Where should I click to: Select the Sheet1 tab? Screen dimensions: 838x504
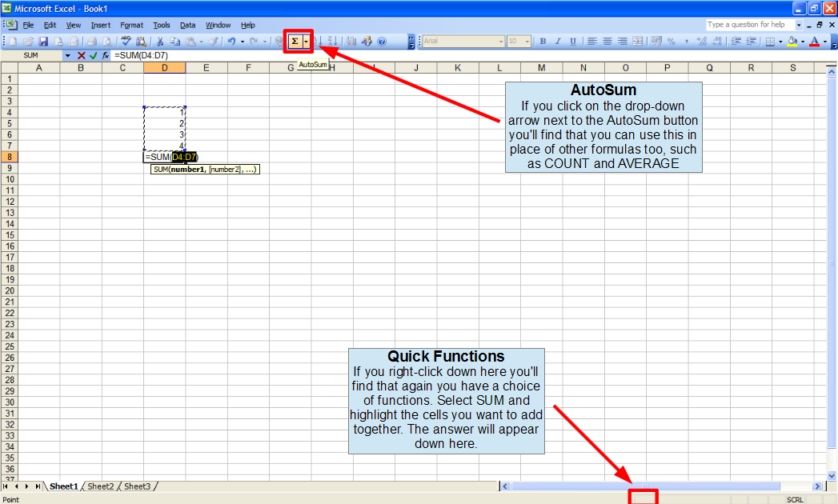(63, 486)
